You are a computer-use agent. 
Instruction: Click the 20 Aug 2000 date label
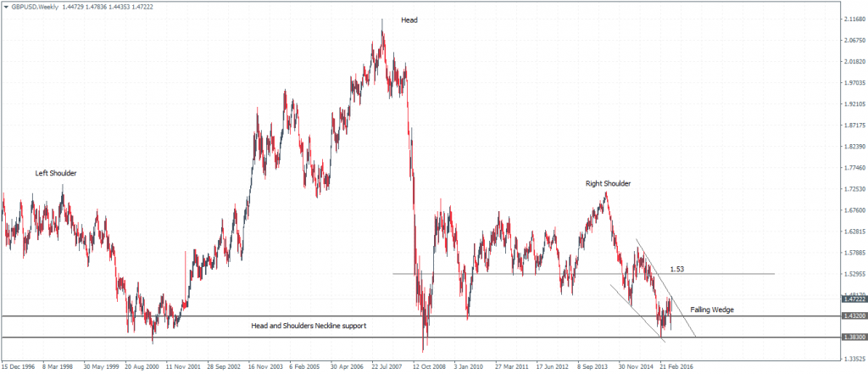point(141,367)
